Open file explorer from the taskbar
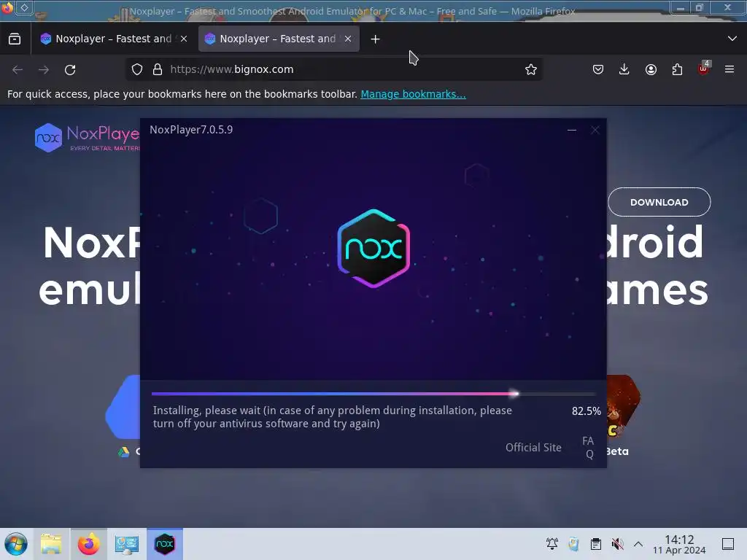The height and width of the screenshot is (560, 747). (51, 544)
